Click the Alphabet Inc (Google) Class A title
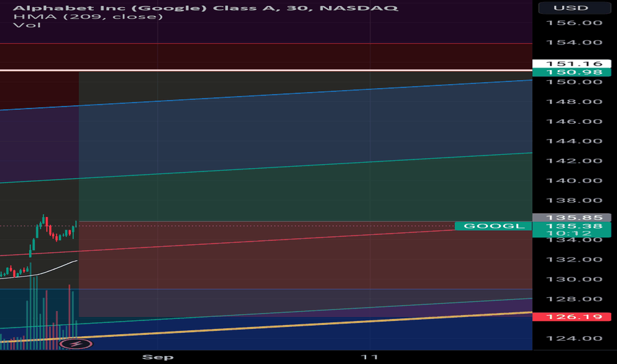This screenshot has height=364, width=617. 205,8
